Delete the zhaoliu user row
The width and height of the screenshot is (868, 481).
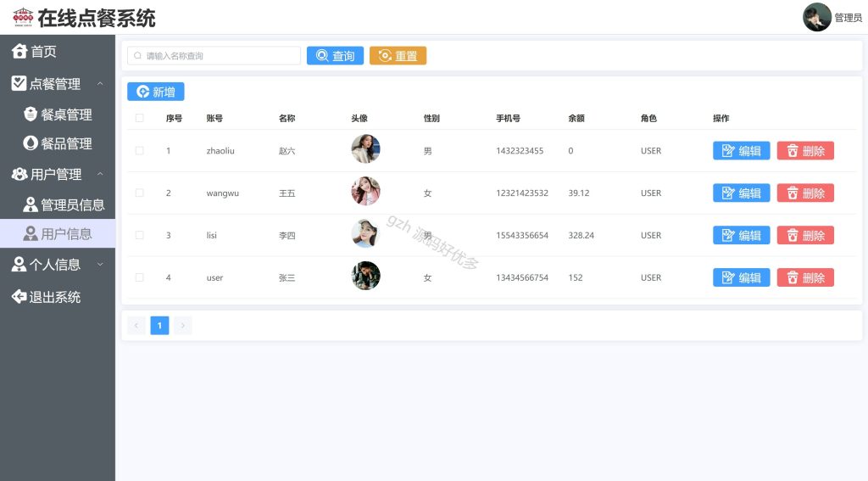pos(805,151)
